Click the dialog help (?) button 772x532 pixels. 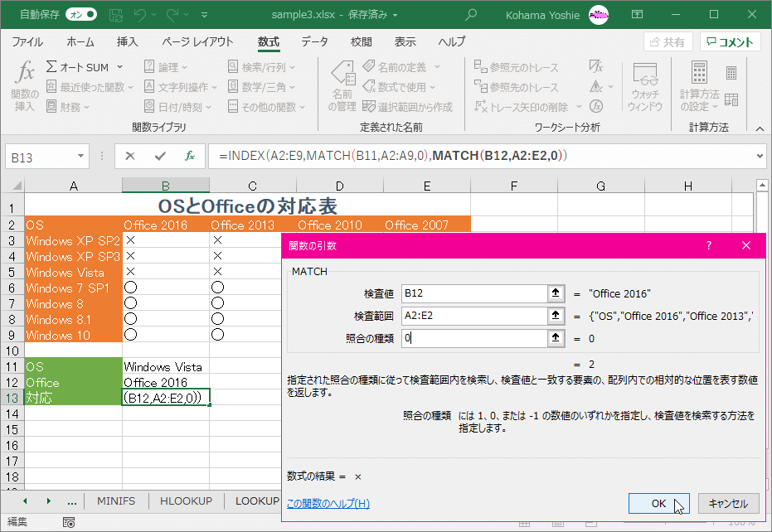click(708, 245)
